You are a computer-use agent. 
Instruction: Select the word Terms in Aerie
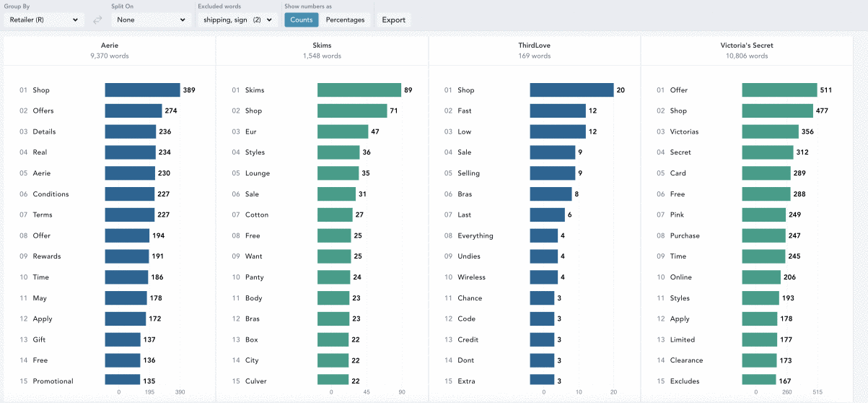pos(43,214)
